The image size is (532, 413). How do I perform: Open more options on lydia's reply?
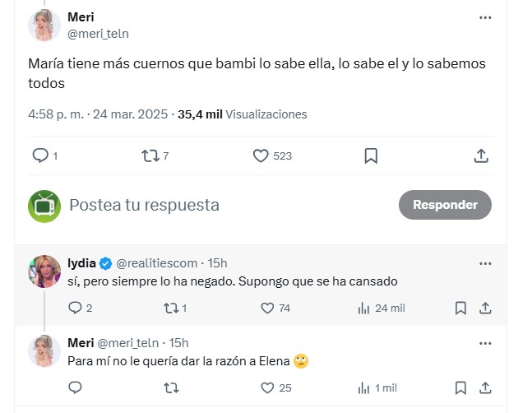pyautogui.click(x=485, y=263)
